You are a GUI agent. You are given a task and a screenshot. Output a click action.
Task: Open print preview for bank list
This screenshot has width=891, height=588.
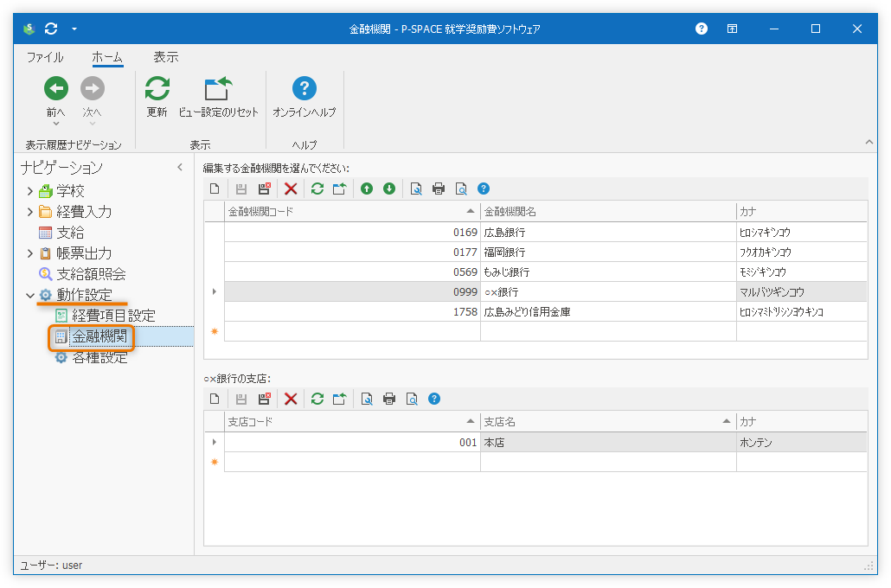(461, 189)
